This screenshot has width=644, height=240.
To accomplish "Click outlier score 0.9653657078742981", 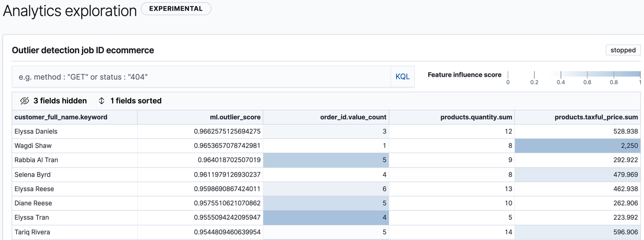I will pos(200,146).
